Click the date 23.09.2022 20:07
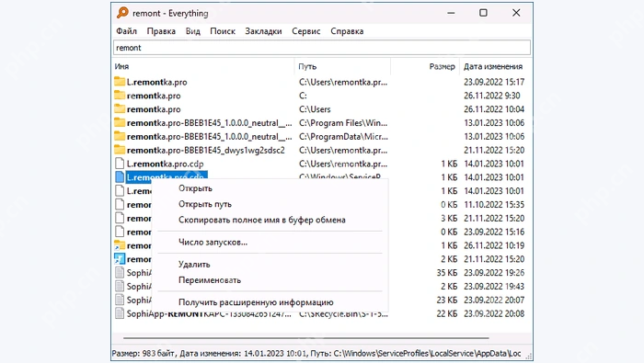 click(x=494, y=300)
